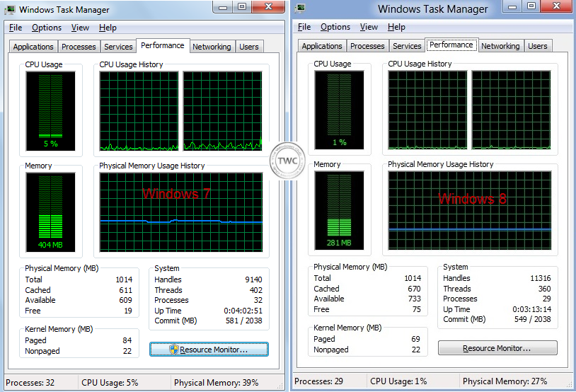Select Performance tab in Windows 7 window
Screen dimensions: 576x392
(163, 45)
